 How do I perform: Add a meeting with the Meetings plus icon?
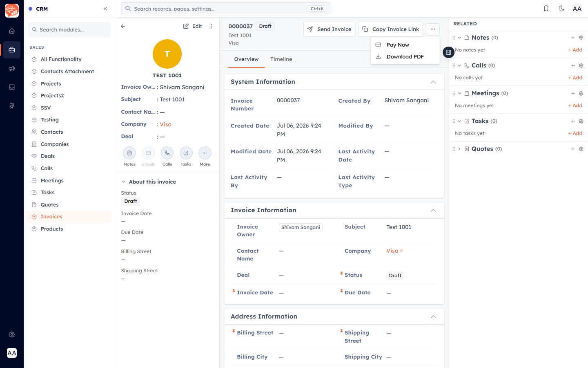pyautogui.click(x=573, y=93)
